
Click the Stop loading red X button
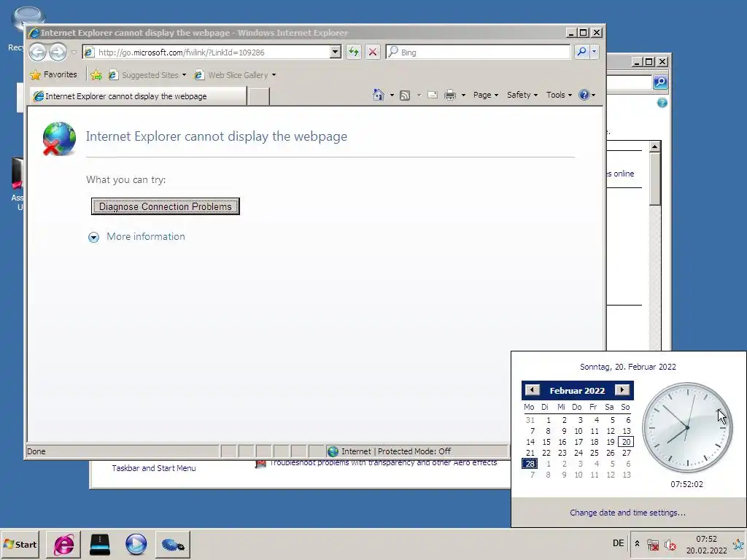click(x=373, y=52)
